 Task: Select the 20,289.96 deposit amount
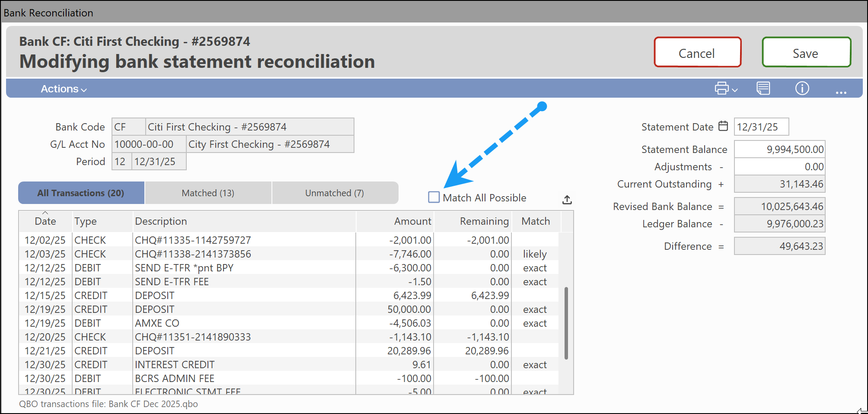(x=409, y=350)
